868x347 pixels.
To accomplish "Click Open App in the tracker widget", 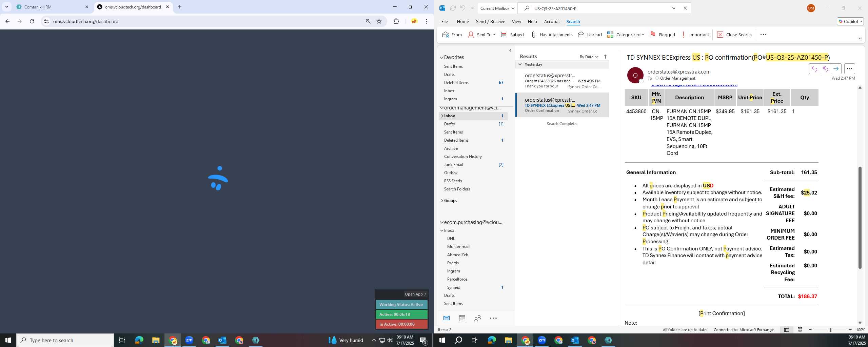I will coord(415,294).
